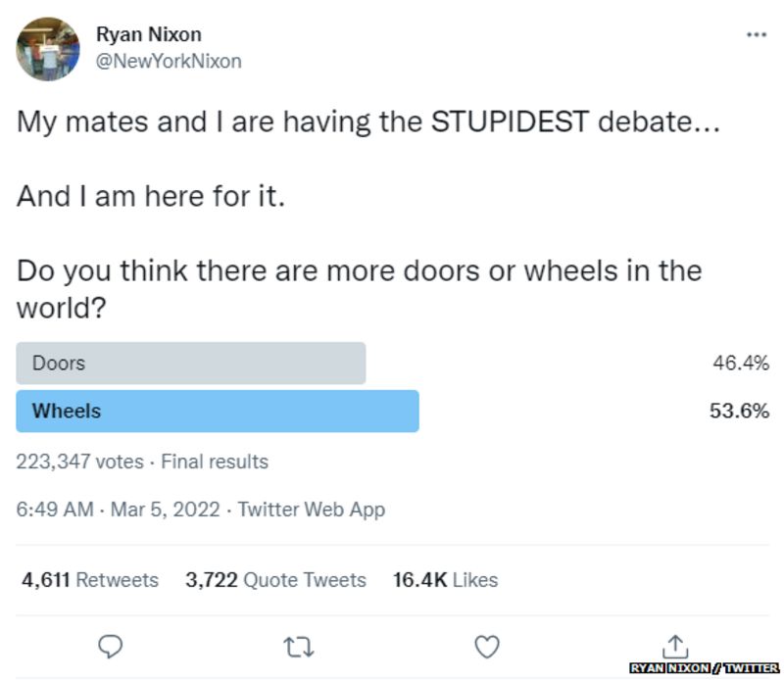Click the retweet icon below the poll
784x680 pixels.
tap(300, 646)
